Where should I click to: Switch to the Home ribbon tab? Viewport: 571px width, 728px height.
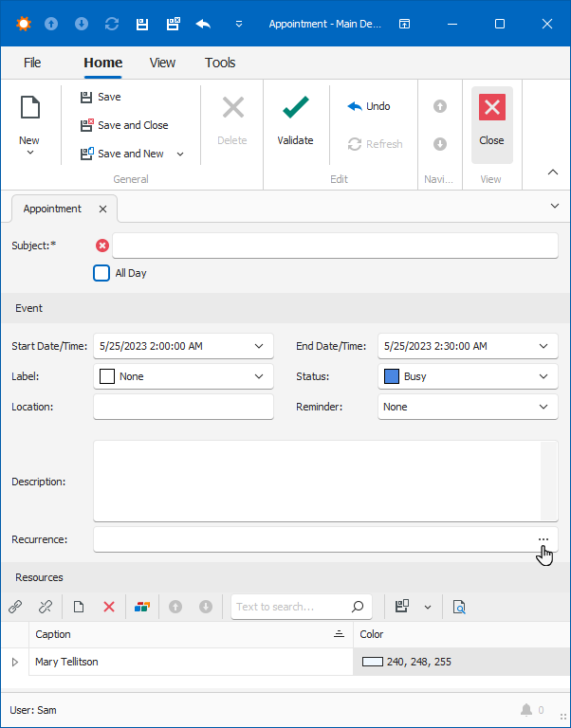click(103, 63)
